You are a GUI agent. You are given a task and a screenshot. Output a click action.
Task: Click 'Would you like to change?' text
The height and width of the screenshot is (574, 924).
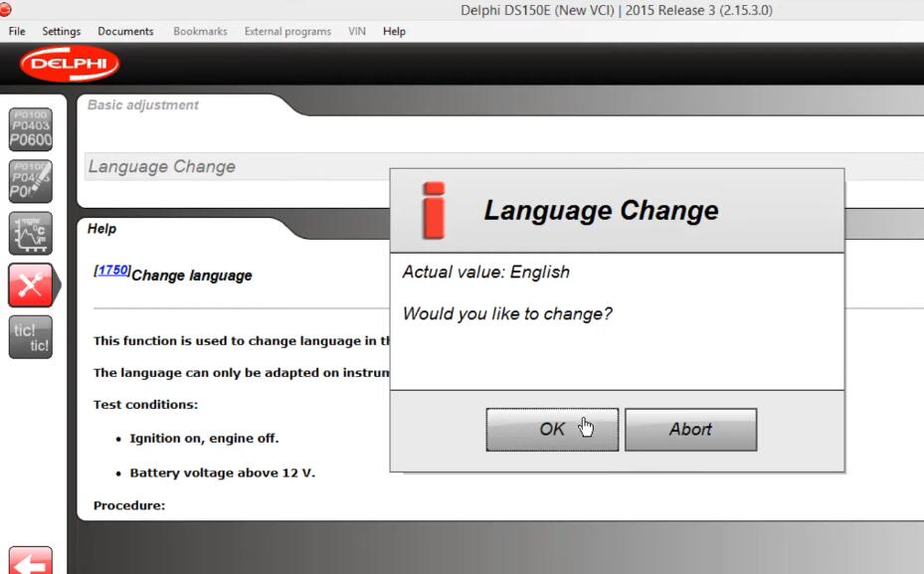tap(507, 313)
